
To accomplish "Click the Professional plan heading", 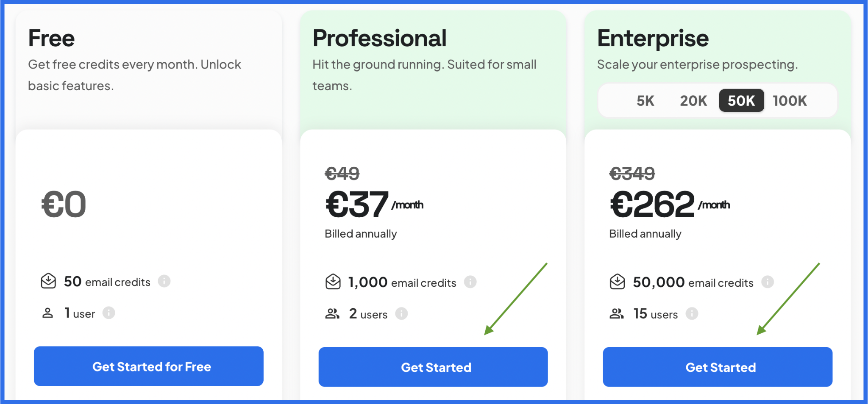I will (x=379, y=38).
